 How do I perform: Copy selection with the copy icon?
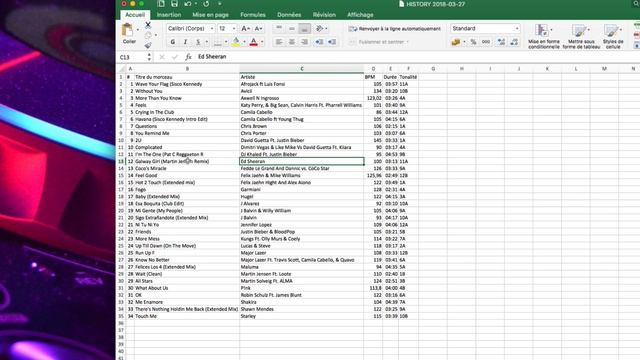(x=148, y=35)
